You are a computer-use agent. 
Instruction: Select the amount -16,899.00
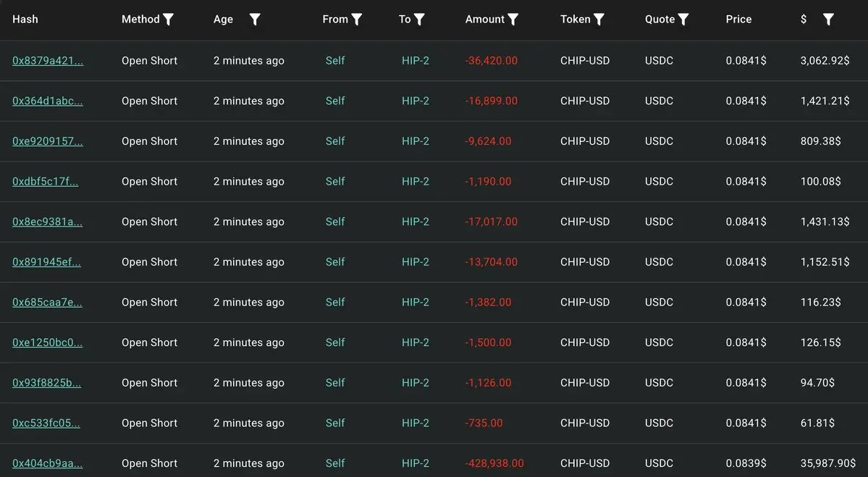[491, 101]
